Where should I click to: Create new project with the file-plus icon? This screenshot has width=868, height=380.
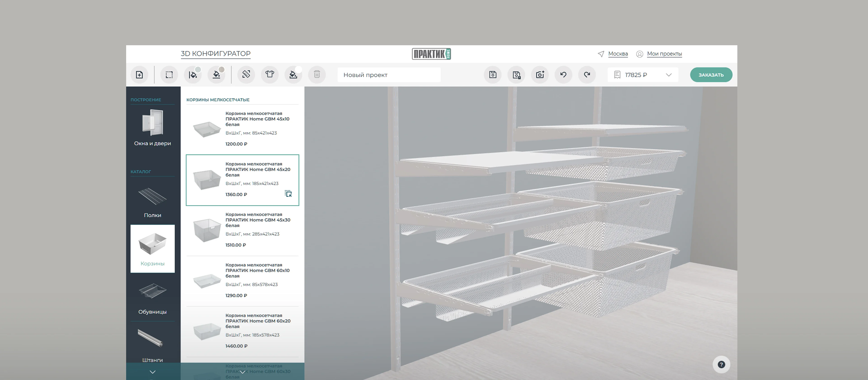[139, 75]
